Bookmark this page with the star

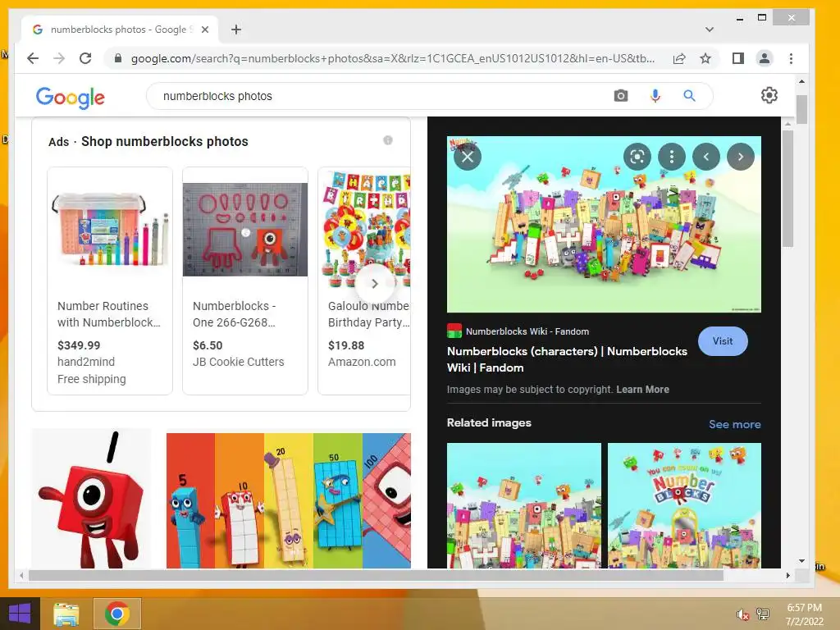(705, 58)
